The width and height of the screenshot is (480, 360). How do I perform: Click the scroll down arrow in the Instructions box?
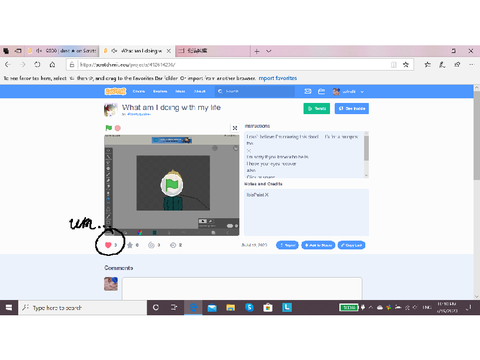point(366,175)
